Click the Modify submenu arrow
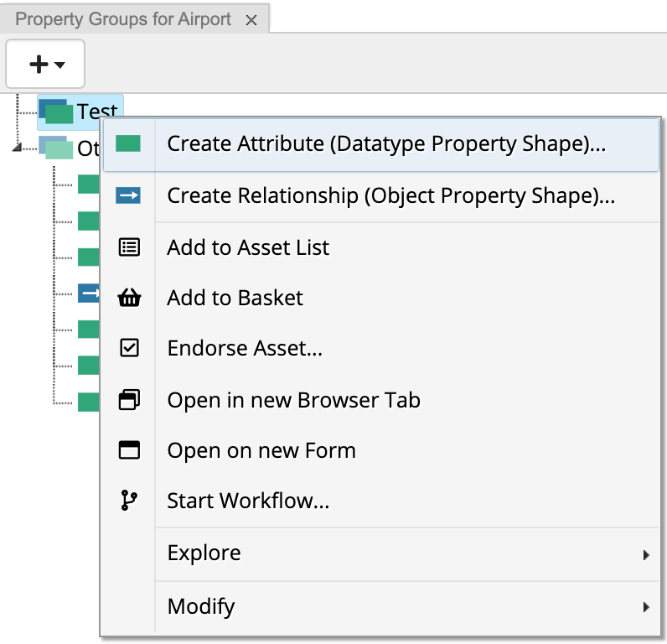The height and width of the screenshot is (644, 667). pyautogui.click(x=646, y=607)
